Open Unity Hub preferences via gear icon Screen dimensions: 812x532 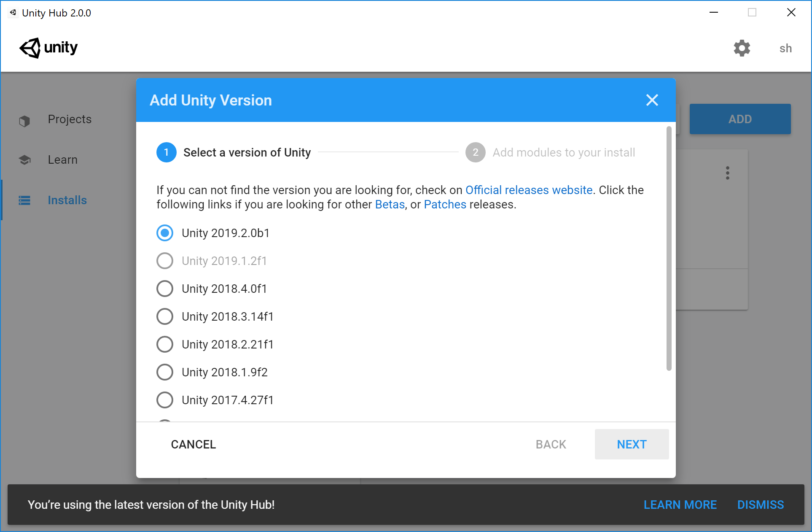[742, 48]
